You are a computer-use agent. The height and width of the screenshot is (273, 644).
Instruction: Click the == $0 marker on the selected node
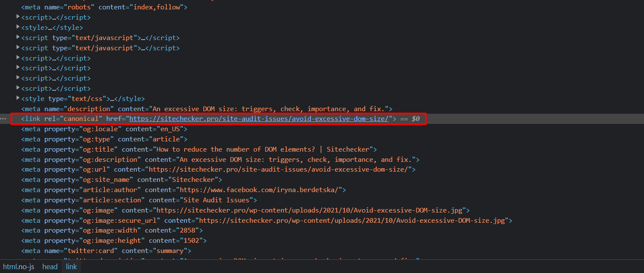point(410,119)
